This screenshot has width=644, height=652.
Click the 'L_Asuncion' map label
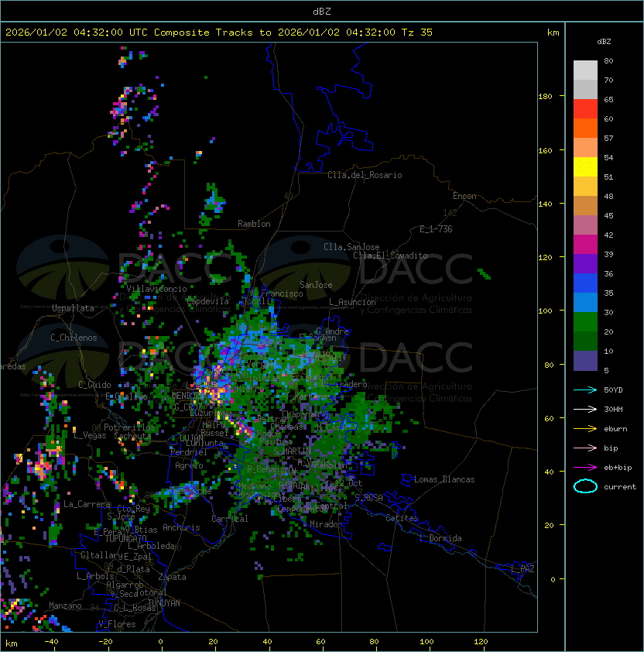click(x=352, y=302)
